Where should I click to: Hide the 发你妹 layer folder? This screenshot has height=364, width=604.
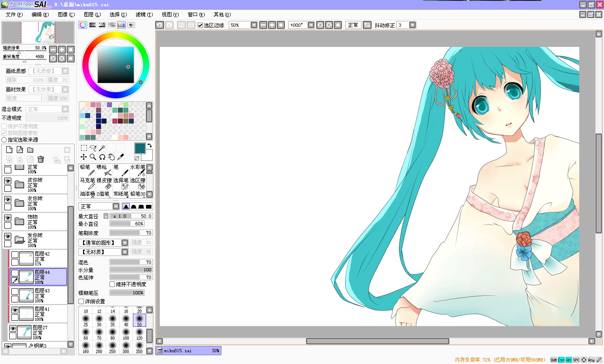(x=8, y=236)
